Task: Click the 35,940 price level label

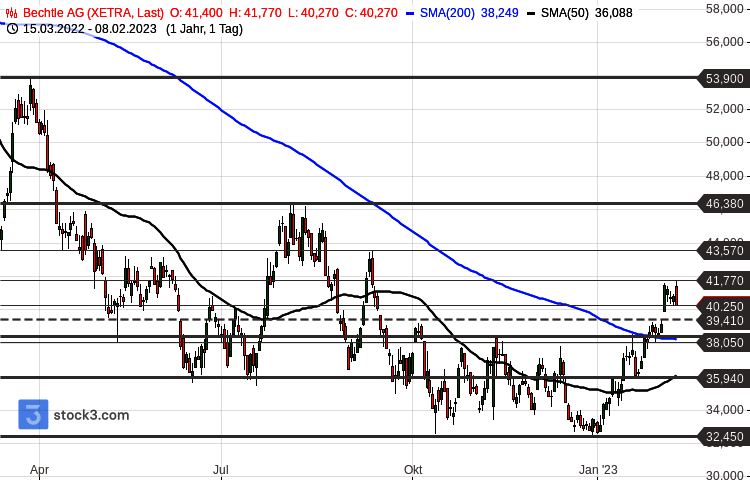Action: click(x=724, y=379)
